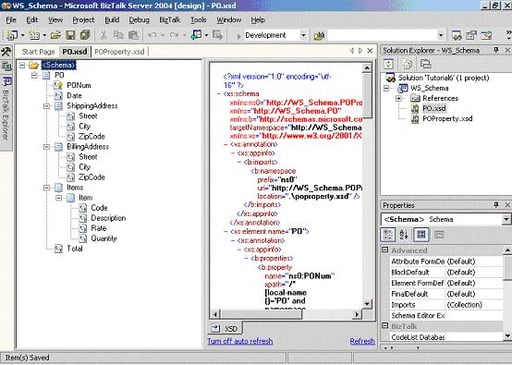Close the PO.xsd document tab

(x=370, y=51)
